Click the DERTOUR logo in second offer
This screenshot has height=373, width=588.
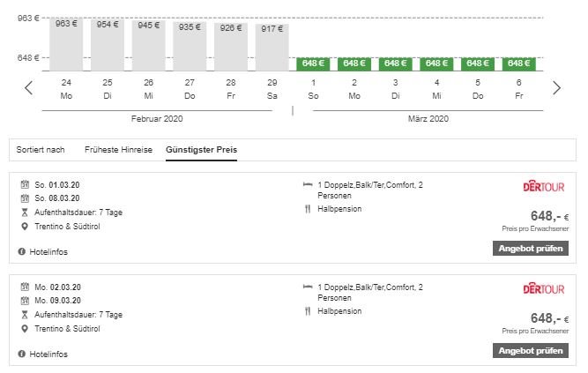[543, 289]
